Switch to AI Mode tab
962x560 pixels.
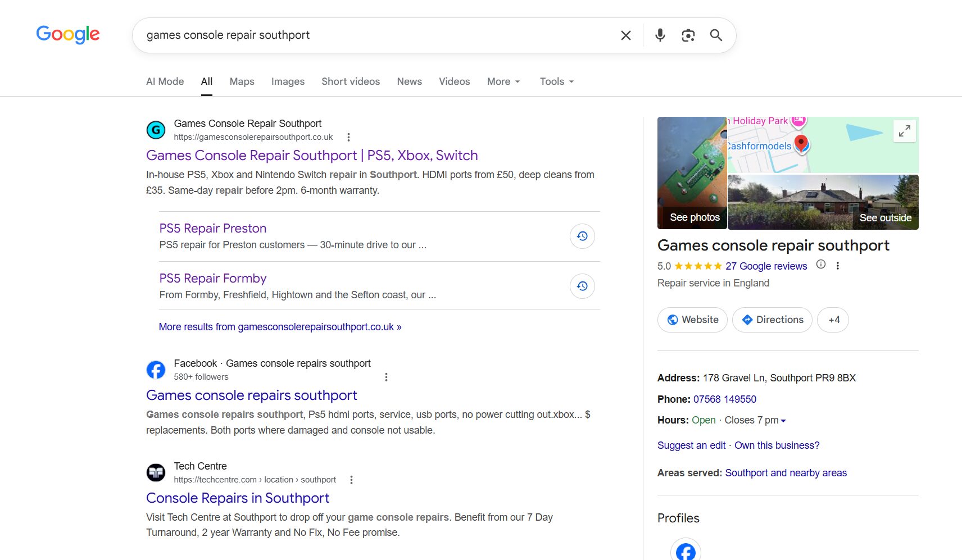(165, 81)
